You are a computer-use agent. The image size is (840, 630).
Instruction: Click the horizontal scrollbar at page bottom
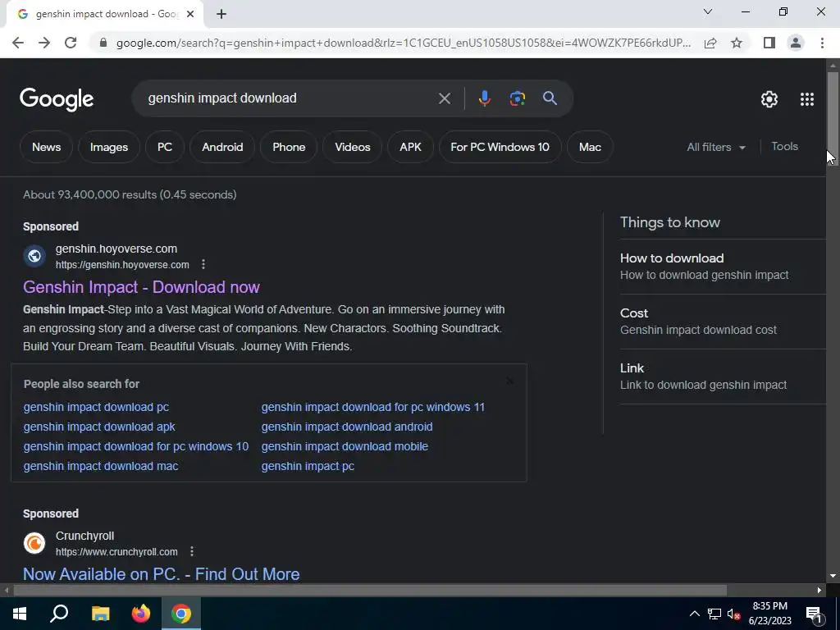point(370,591)
